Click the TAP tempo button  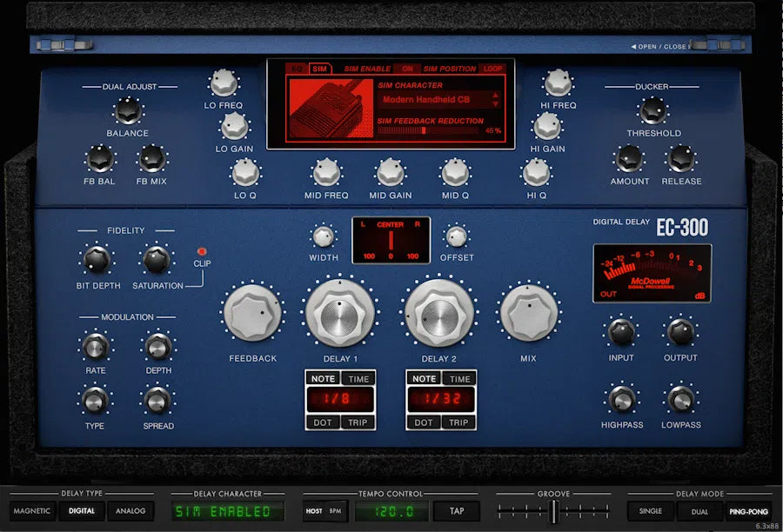click(458, 511)
